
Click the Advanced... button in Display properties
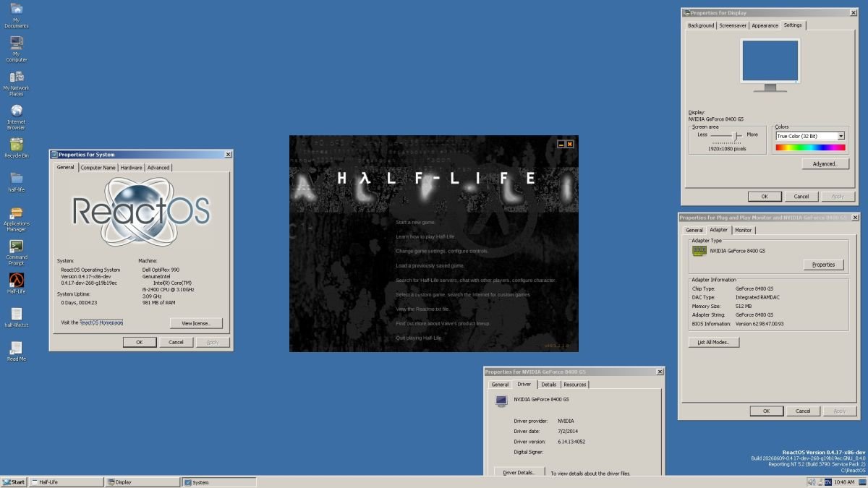tap(825, 164)
